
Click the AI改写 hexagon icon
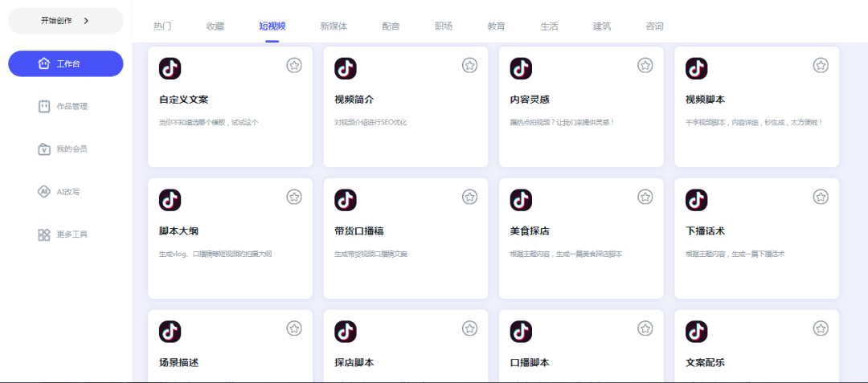(x=44, y=192)
